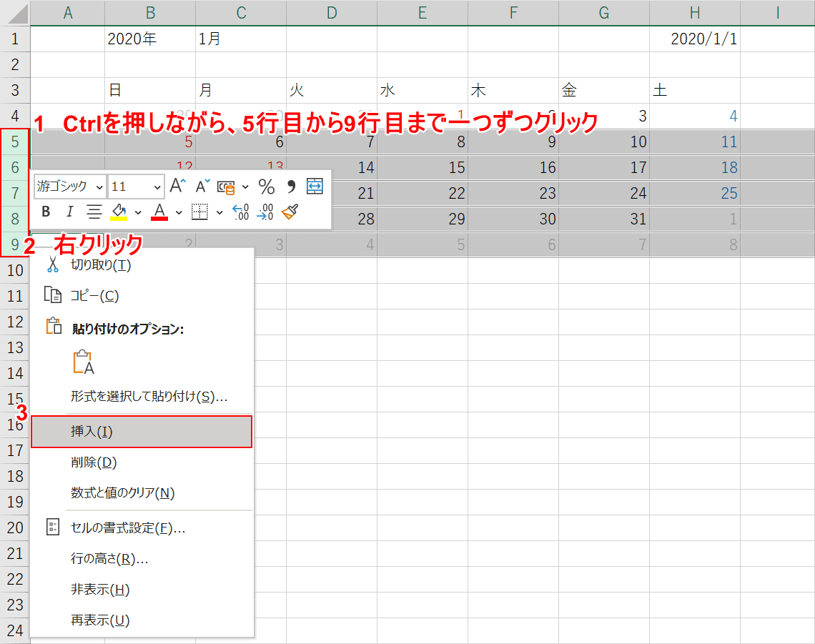This screenshot has height=644, width=815.
Task: Click decrease decimal icon
Action: click(x=265, y=212)
